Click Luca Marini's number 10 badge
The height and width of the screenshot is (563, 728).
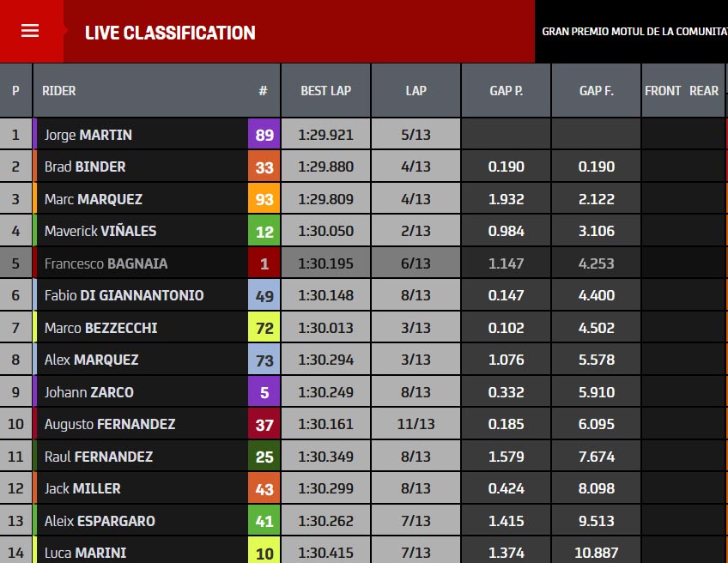tap(264, 551)
